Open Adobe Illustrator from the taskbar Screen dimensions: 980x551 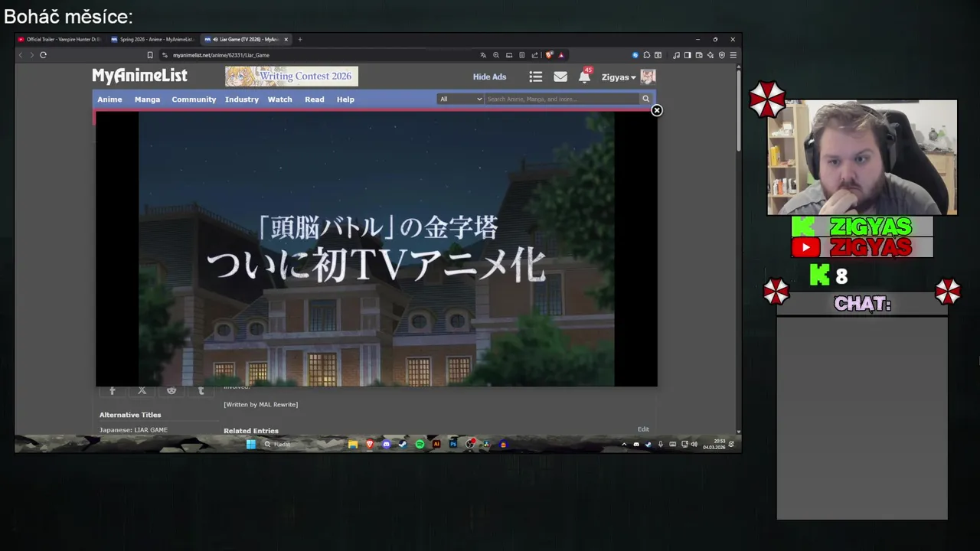pos(436,444)
